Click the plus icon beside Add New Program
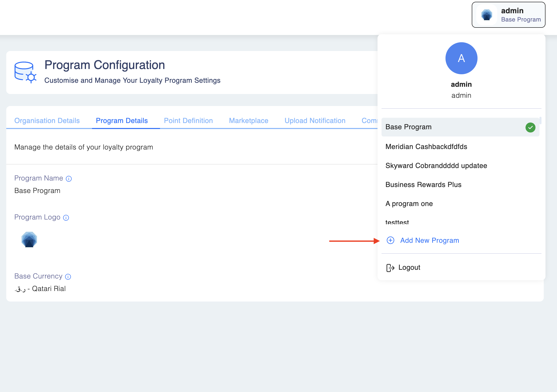Viewport: 557px width, 392px height. point(390,240)
